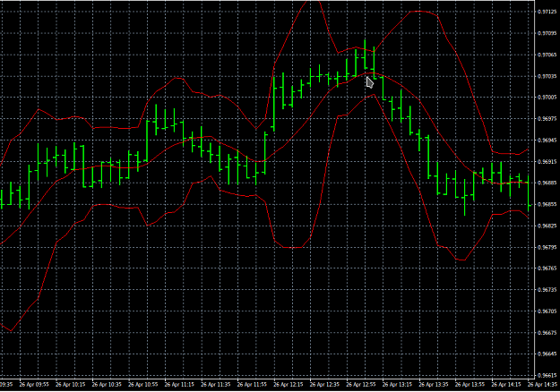This screenshot has width=560, height=392.
Task: Click the 0.96885 price label
Action: [x=549, y=183]
